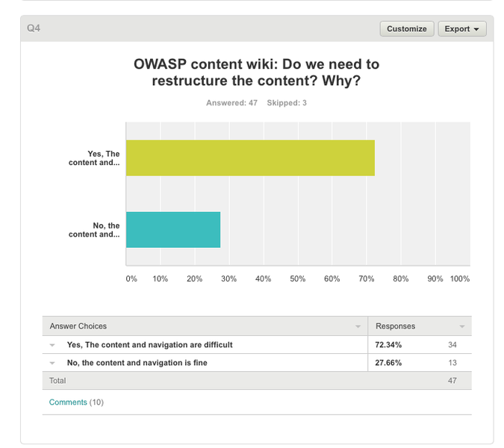Open the Export dropdown menu

[462, 29]
